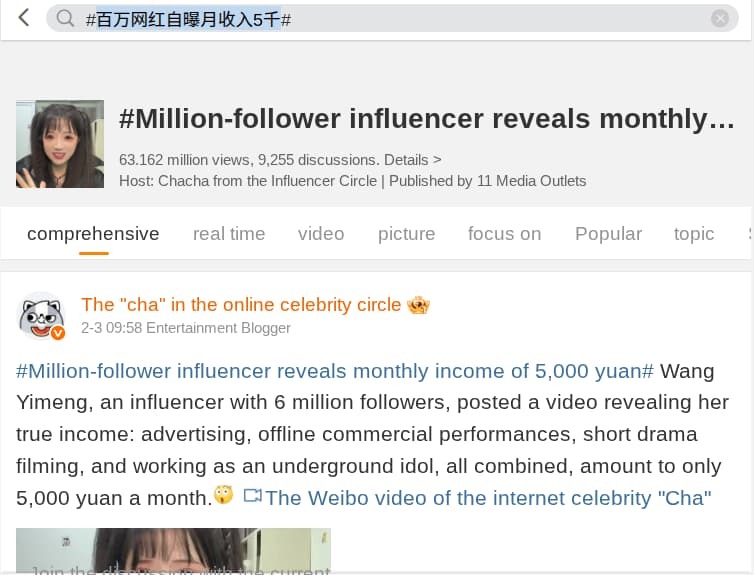
Task: Open the focus on tab
Action: coord(504,234)
